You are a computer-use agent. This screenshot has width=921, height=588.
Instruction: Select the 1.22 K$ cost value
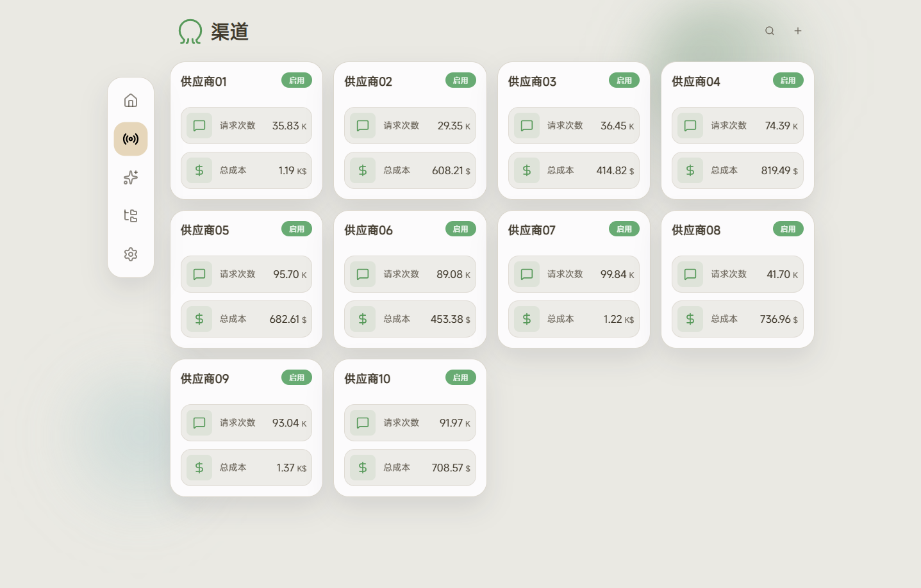pos(618,319)
